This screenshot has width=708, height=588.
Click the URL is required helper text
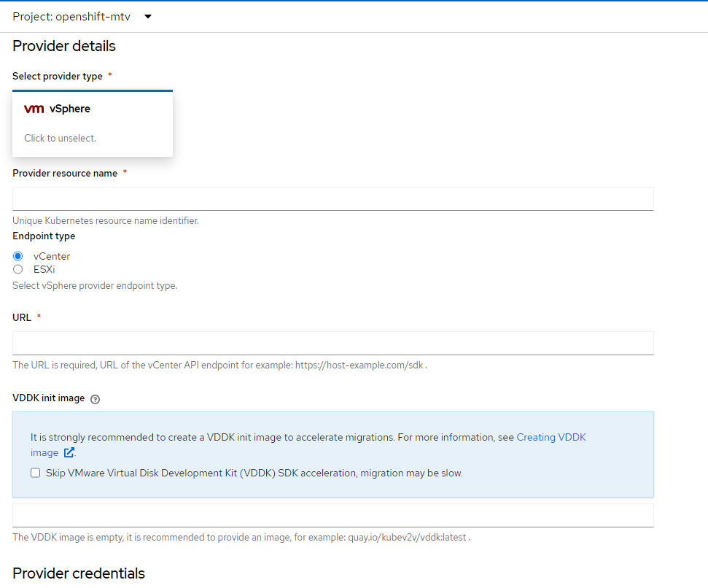coord(220,365)
